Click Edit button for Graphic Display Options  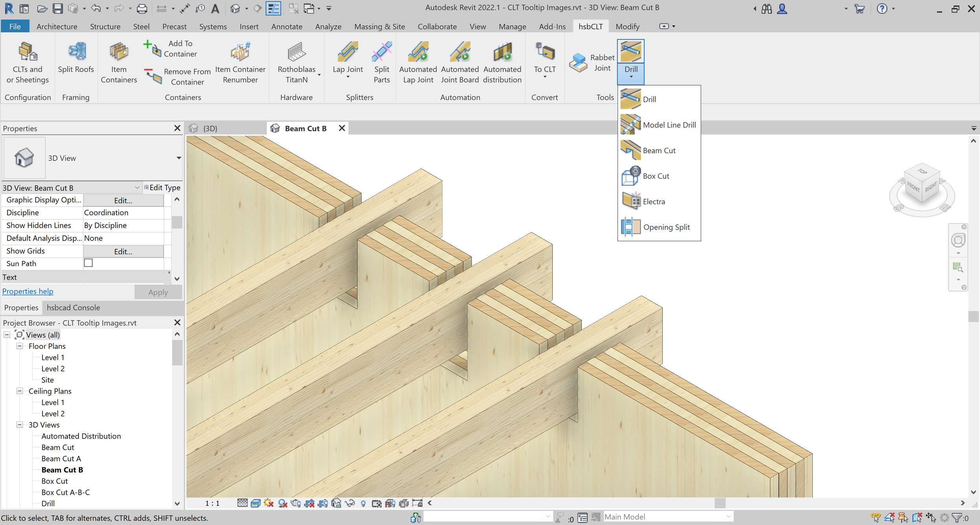tap(123, 200)
